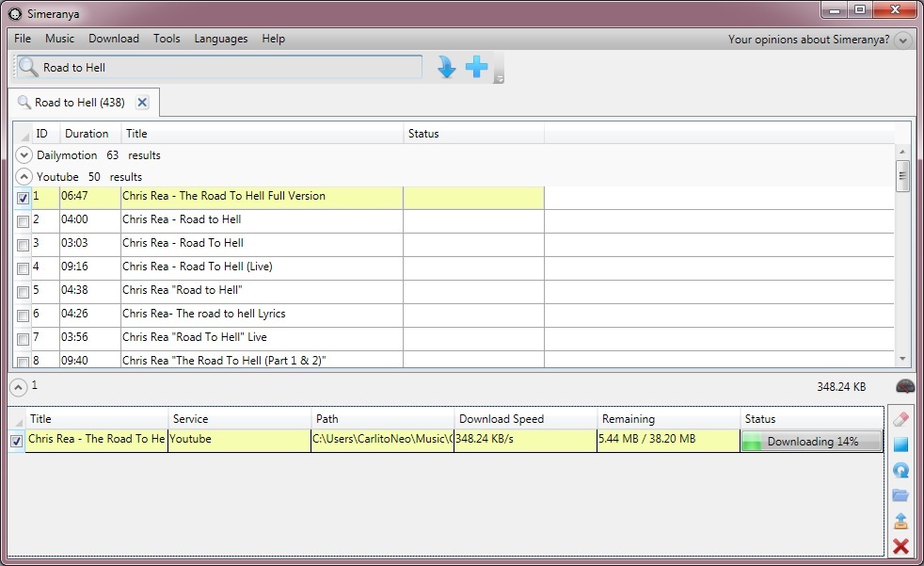This screenshot has width=924, height=566.
Task: Click the red X remove download icon
Action: [900, 546]
